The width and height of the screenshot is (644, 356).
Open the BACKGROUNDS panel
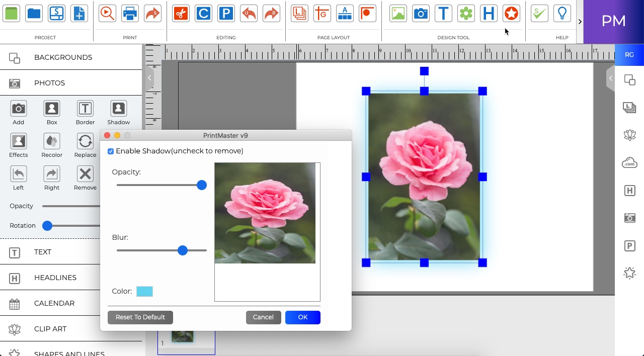(x=63, y=57)
